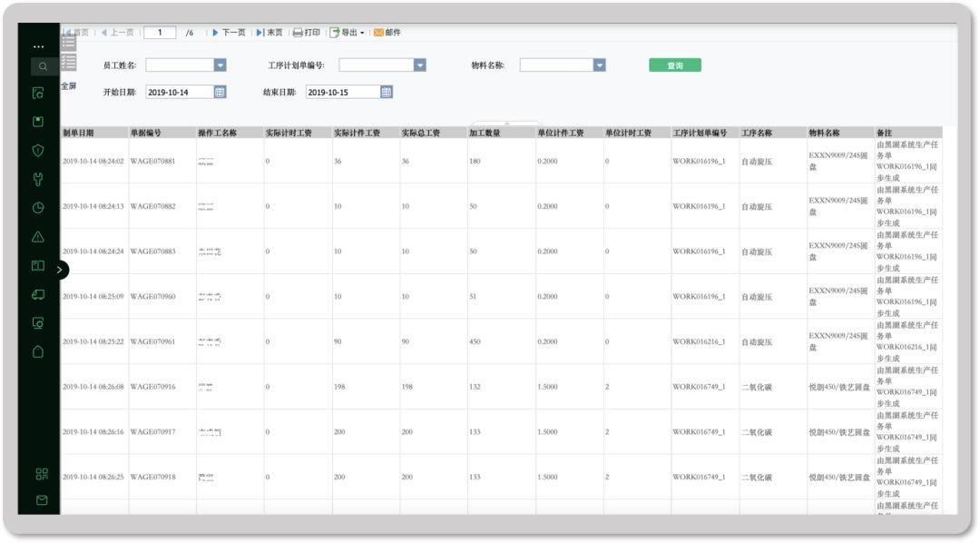The height and width of the screenshot is (543, 980).
Task: Click the 邮件 email button
Action: (387, 32)
